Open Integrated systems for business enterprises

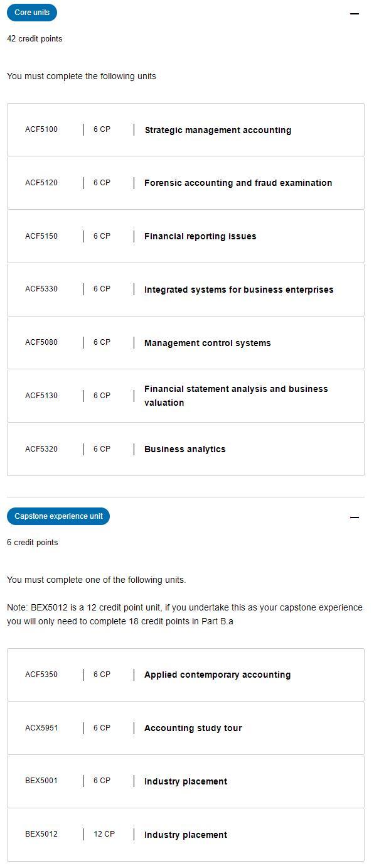186,290
